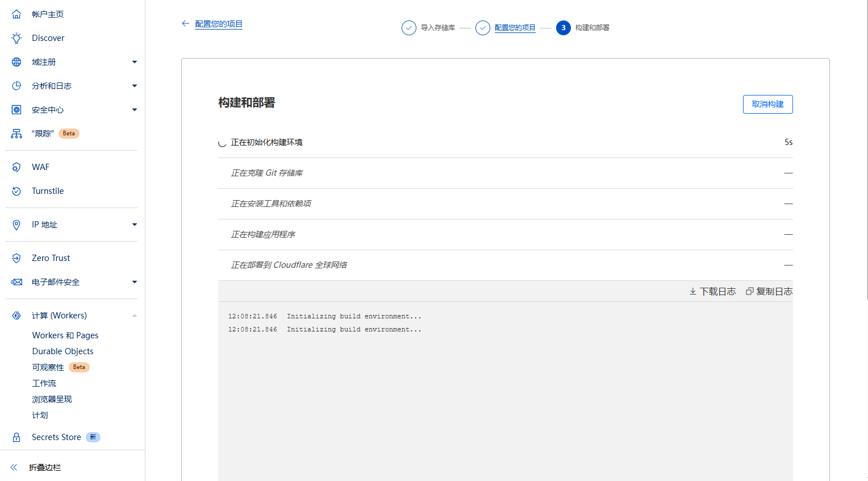This screenshot has width=868, height=481.
Task: Select Durable Objects in the sidebar
Action: click(62, 351)
